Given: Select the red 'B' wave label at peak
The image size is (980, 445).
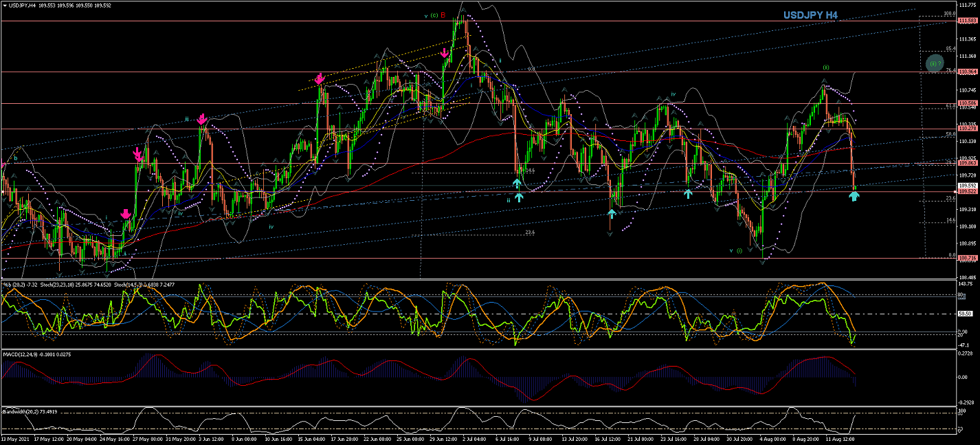Looking at the screenshot, I should [443, 14].
